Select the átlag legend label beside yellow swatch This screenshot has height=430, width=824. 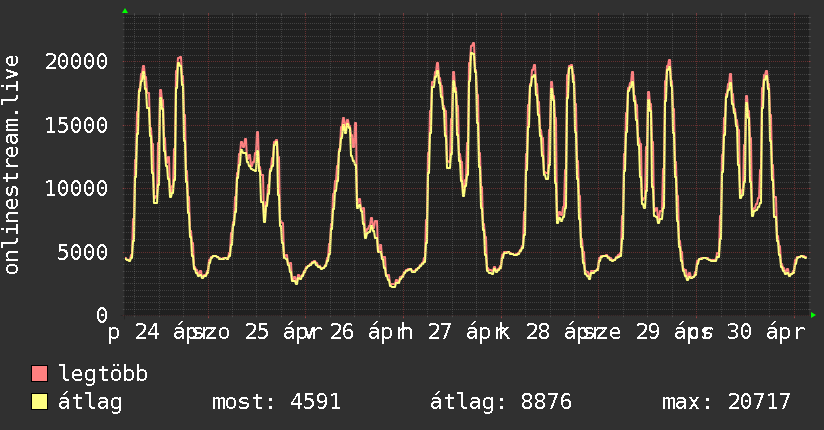click(x=90, y=402)
